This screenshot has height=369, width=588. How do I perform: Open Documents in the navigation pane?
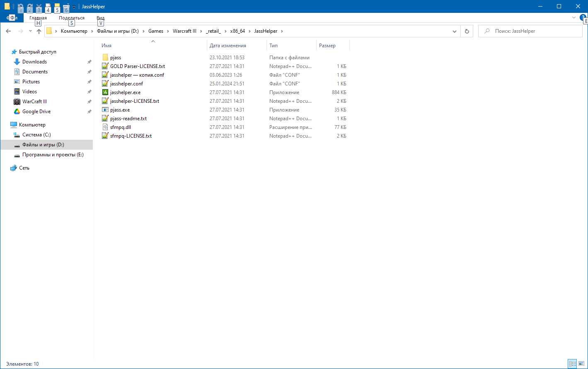point(35,72)
